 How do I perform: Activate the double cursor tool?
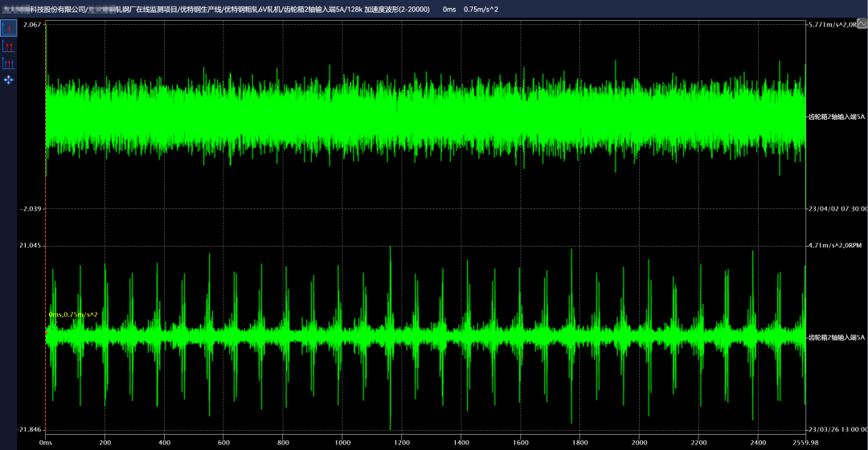tap(9, 46)
